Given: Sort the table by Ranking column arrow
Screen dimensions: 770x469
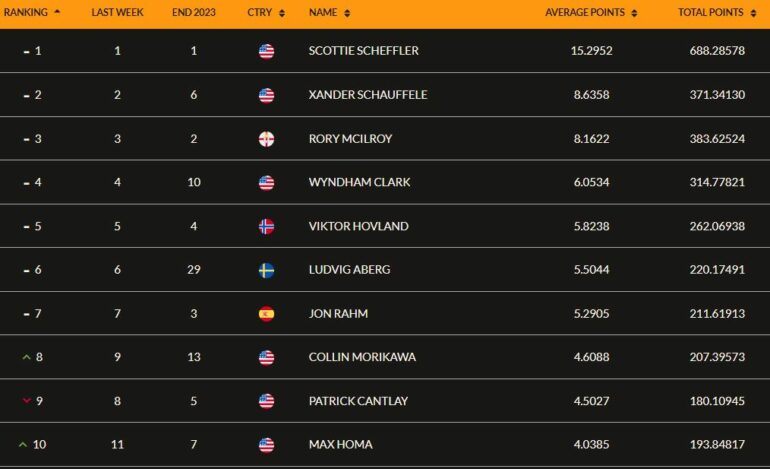Looking at the screenshot, I should coord(57,11).
